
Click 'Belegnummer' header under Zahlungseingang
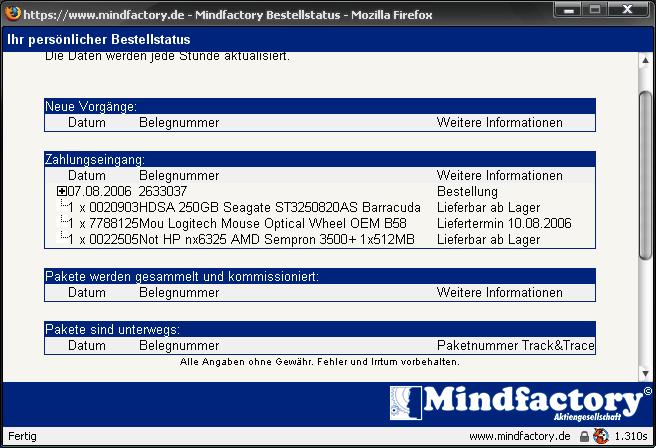pos(179,176)
